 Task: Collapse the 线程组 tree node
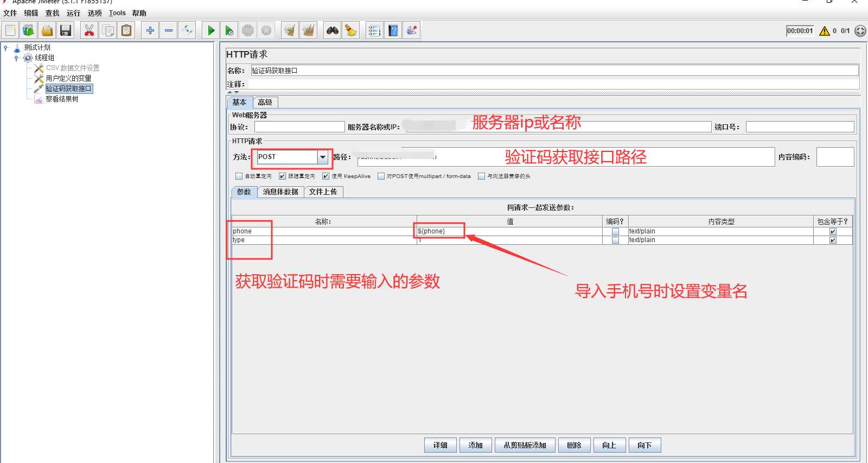17,58
